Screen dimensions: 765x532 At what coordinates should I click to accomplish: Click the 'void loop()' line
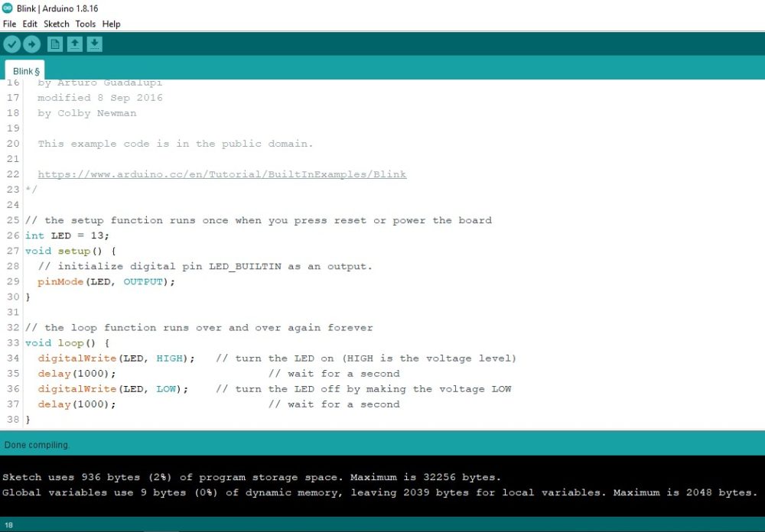coord(67,343)
